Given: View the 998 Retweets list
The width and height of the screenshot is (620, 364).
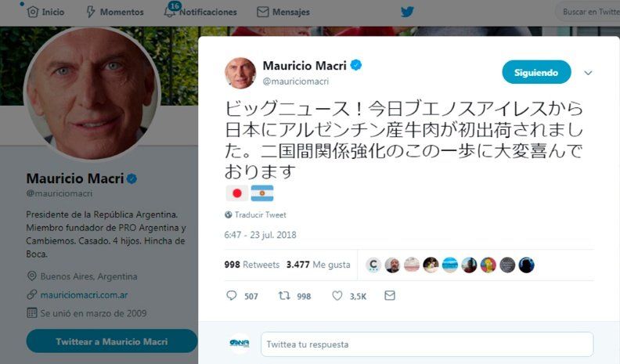Looking at the screenshot, I should [x=252, y=265].
